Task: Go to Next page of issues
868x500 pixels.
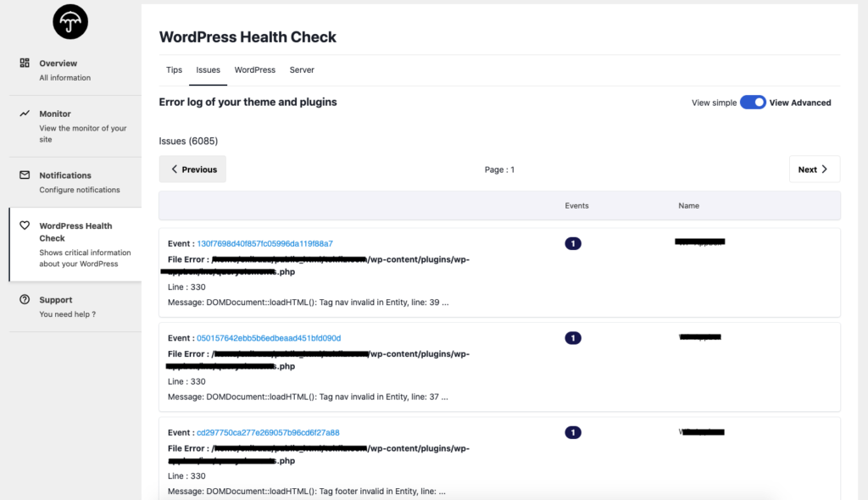Action: pyautogui.click(x=815, y=169)
